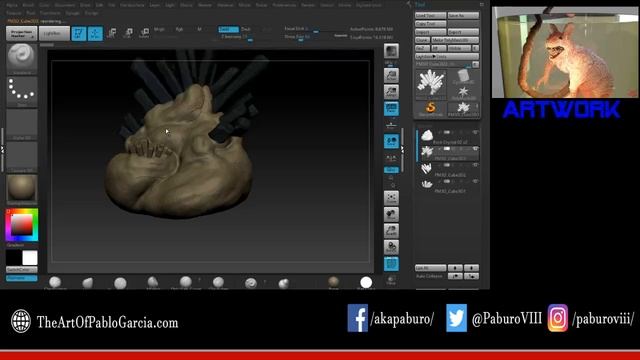Screen dimensions: 640x360
Task: Select PolyMesh3D star tool thumbnail
Action: tap(463, 93)
